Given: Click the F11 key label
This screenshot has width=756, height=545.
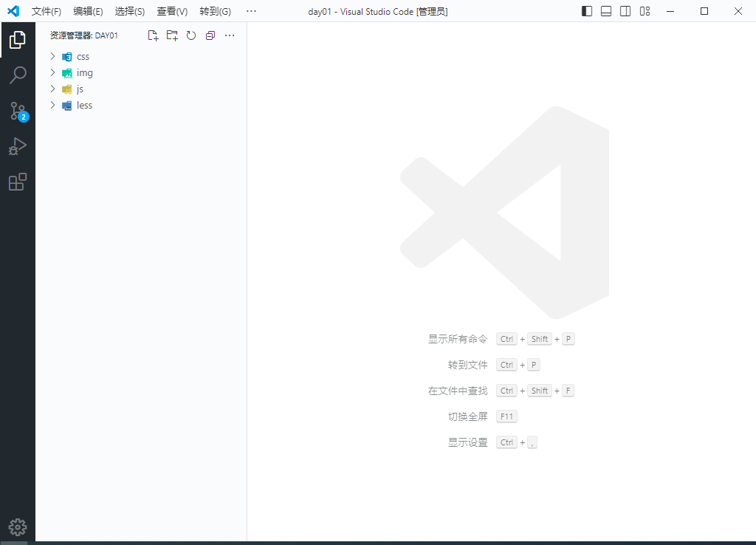Looking at the screenshot, I should click(506, 417).
